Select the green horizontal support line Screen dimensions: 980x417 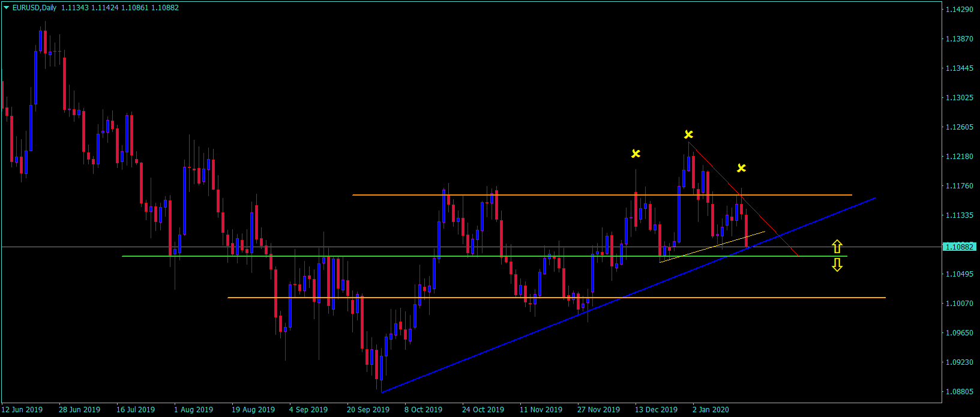click(x=484, y=256)
